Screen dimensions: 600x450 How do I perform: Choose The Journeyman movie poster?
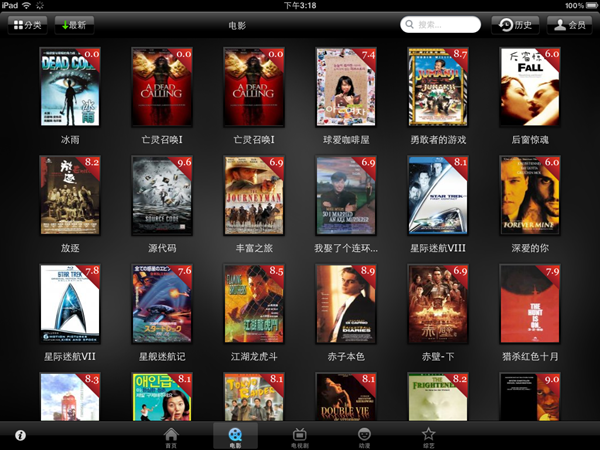254,195
